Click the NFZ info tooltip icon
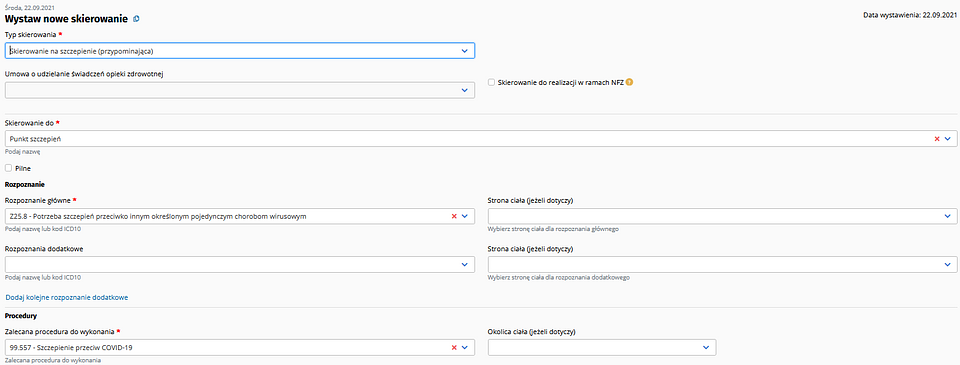This screenshot has height=365, width=960. tap(629, 82)
